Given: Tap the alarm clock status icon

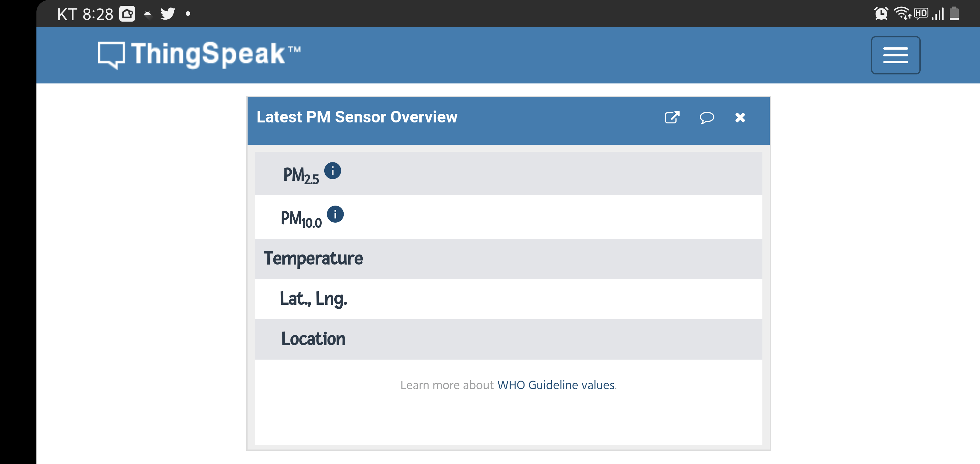Looking at the screenshot, I should point(881,14).
